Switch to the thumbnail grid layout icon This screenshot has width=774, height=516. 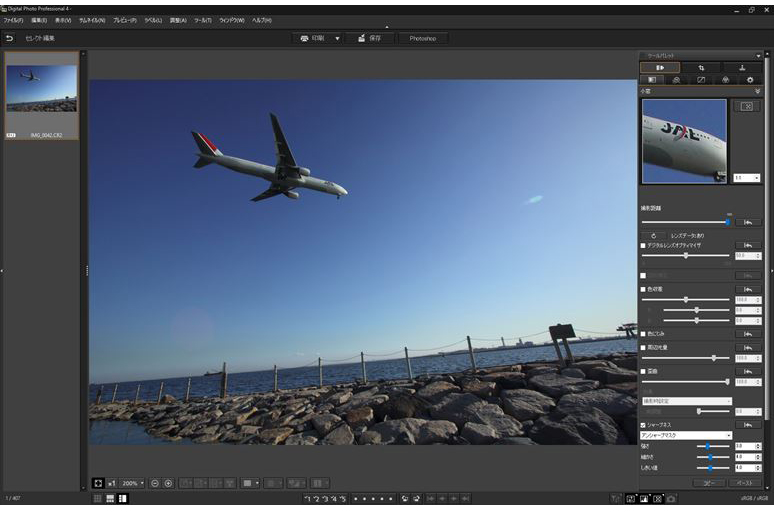98,499
